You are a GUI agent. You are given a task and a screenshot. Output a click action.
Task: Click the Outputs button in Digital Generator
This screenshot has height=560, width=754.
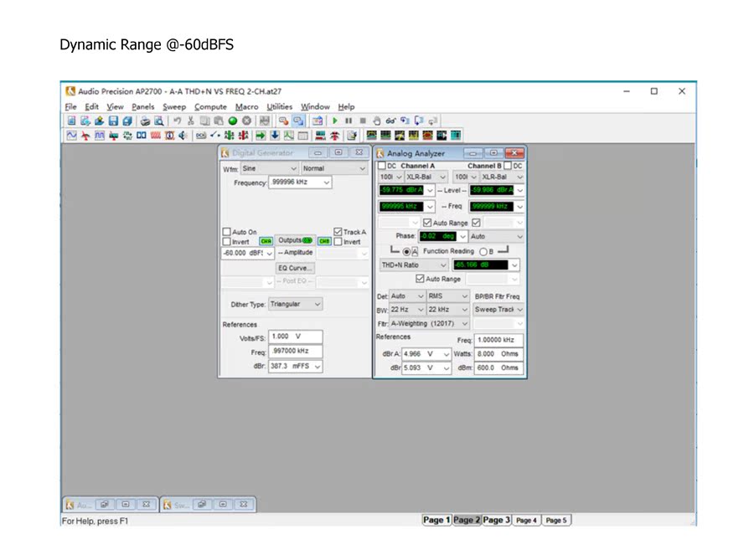click(x=295, y=240)
